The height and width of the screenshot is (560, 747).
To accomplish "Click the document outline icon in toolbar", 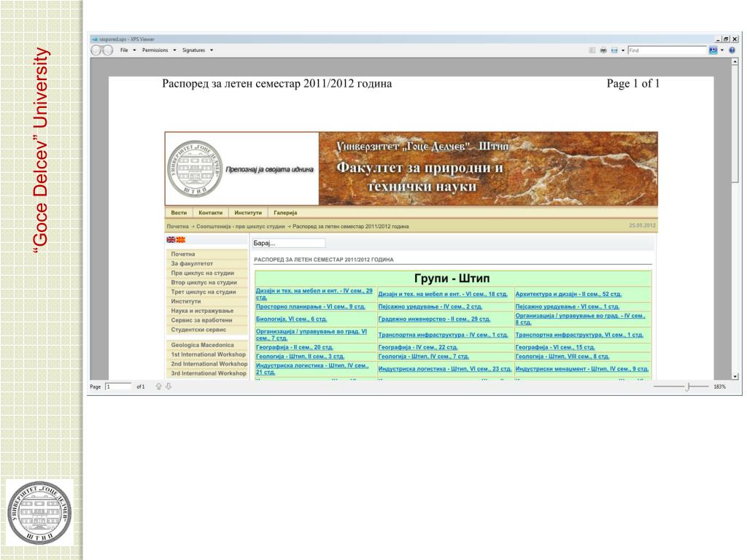I will click(x=592, y=50).
